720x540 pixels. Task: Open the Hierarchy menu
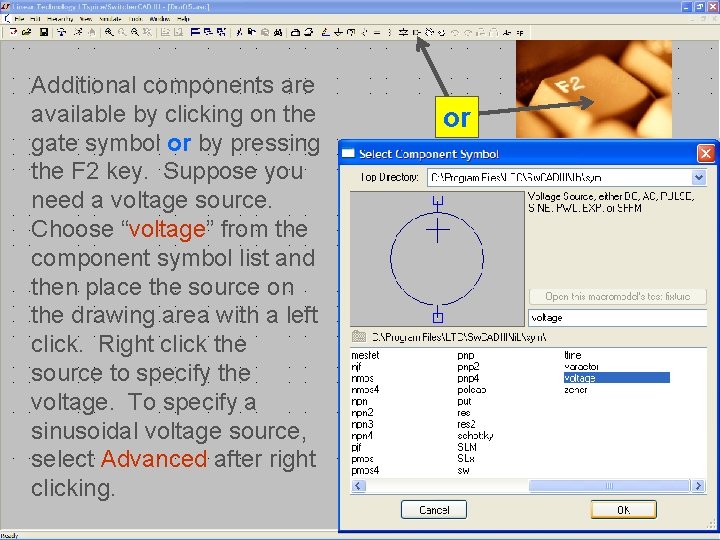click(60, 19)
